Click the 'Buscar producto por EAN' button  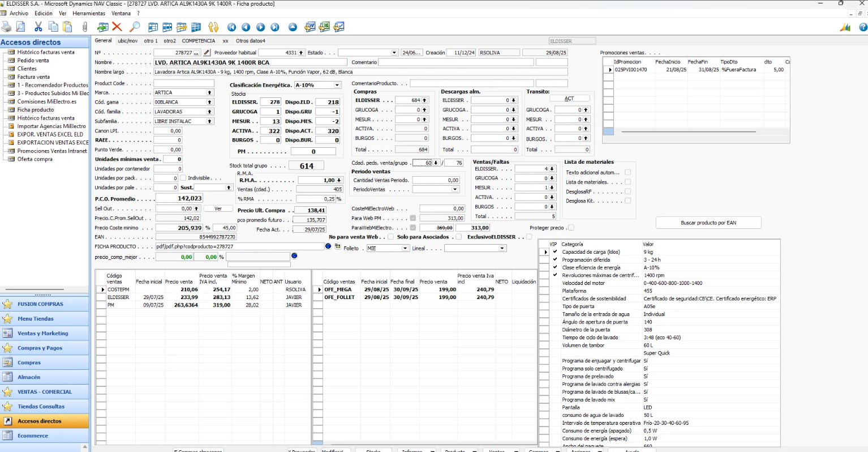click(x=708, y=223)
